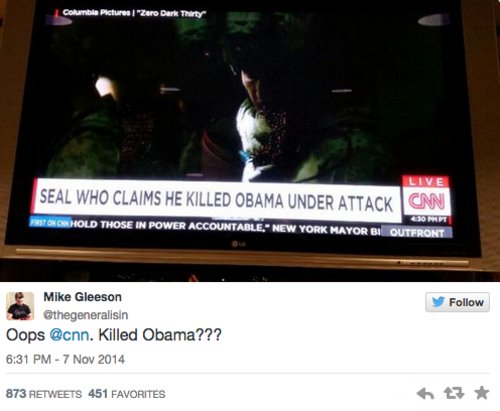Open Mike Gleeson's profile name
Viewport: 500px width, 411px height.
point(83,297)
